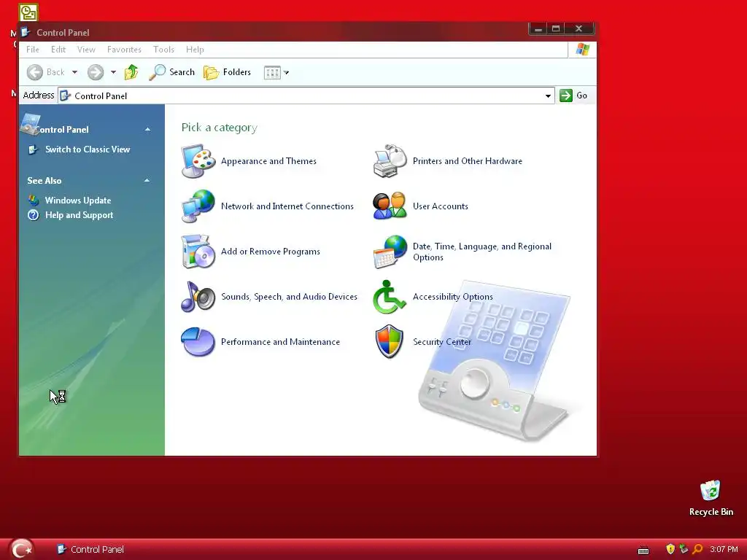This screenshot has width=747, height=560.
Task: Click inside the Address bar field
Action: pos(306,96)
